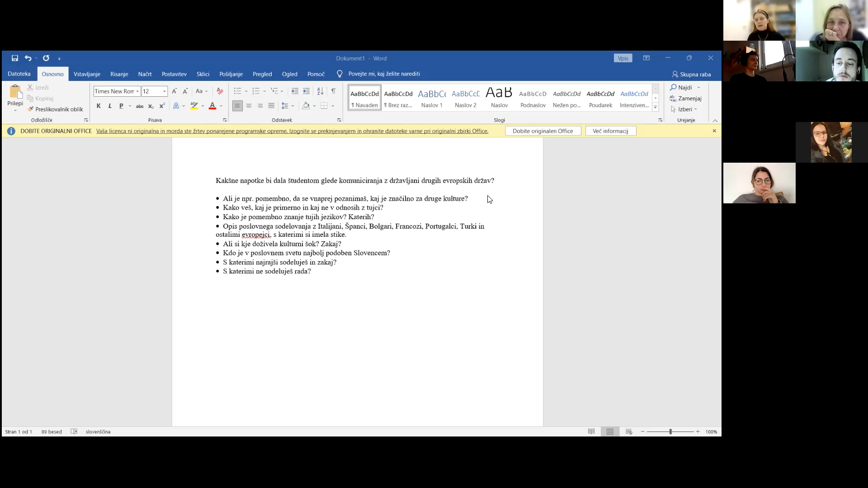Justify the text

coord(271,106)
